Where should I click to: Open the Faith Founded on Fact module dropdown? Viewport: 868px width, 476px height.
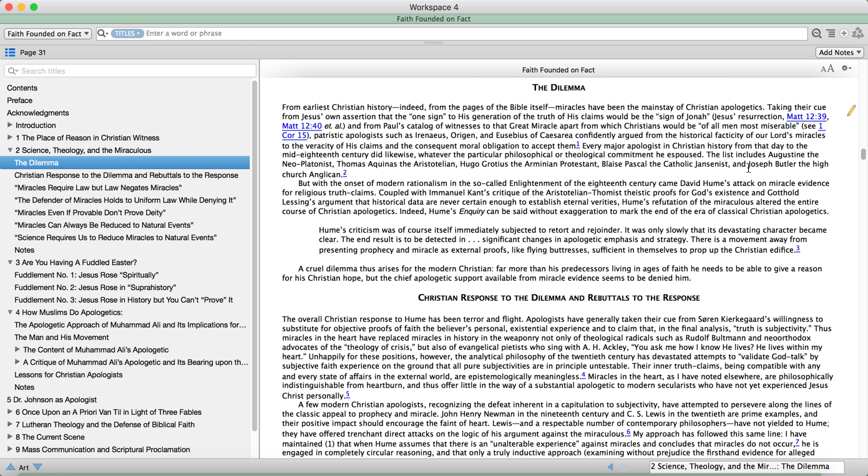pos(48,34)
